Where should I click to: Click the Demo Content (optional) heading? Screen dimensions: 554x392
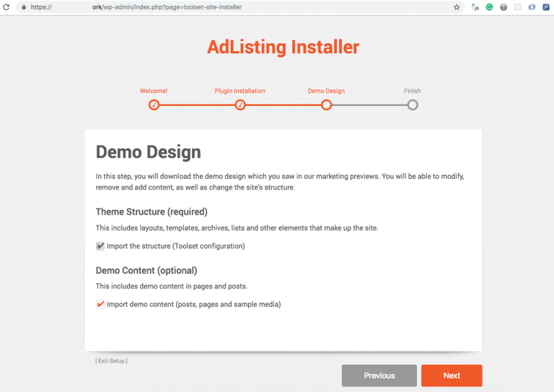click(x=146, y=270)
